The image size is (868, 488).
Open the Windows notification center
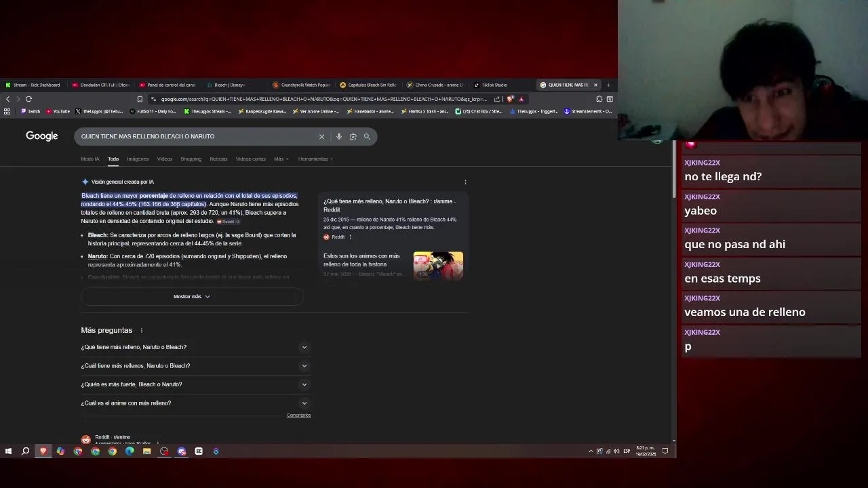pos(665,451)
